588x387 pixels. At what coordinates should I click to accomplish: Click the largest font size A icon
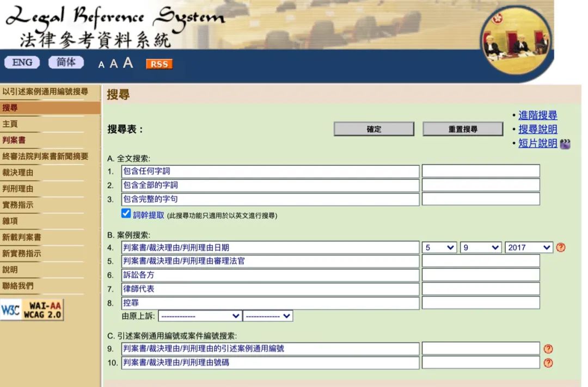pos(127,63)
